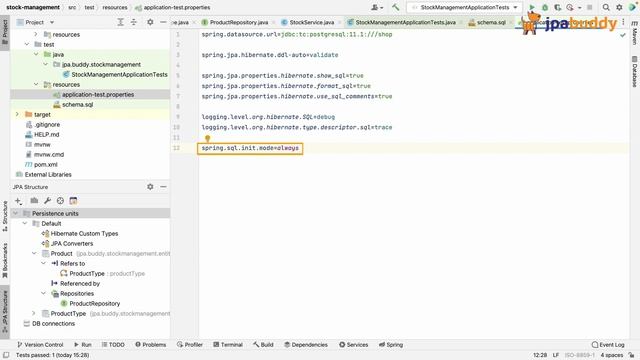Open the Profiler tool window
The width and height of the screenshot is (640, 360).
190,345
